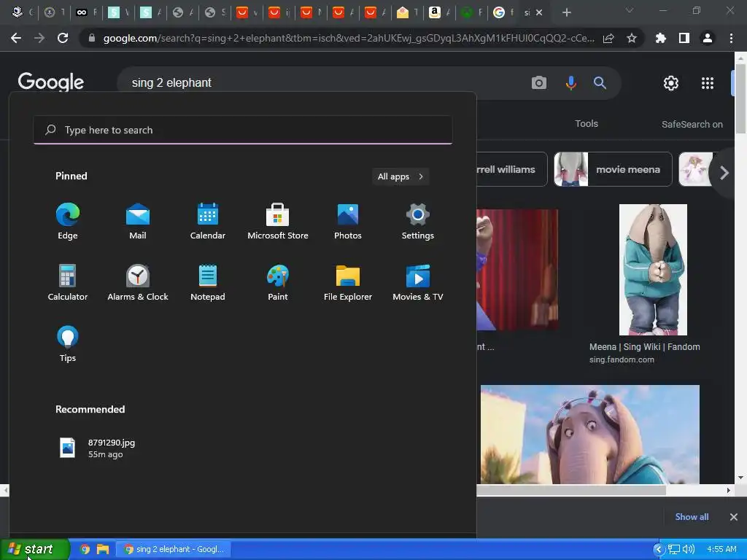Viewport: 747px width, 560px height.
Task: Open File Explorer from Start menu
Action: (348, 282)
